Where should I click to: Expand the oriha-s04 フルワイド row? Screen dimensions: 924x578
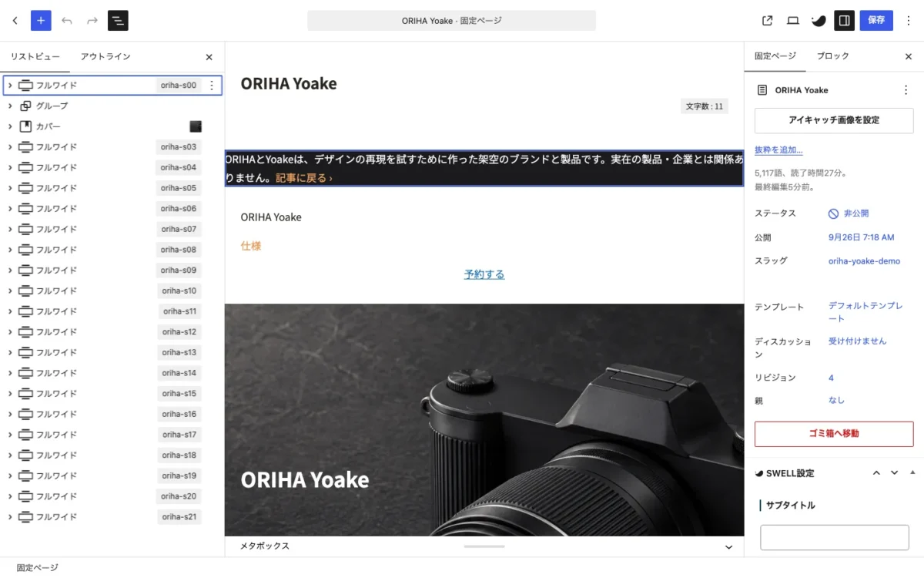tap(10, 167)
